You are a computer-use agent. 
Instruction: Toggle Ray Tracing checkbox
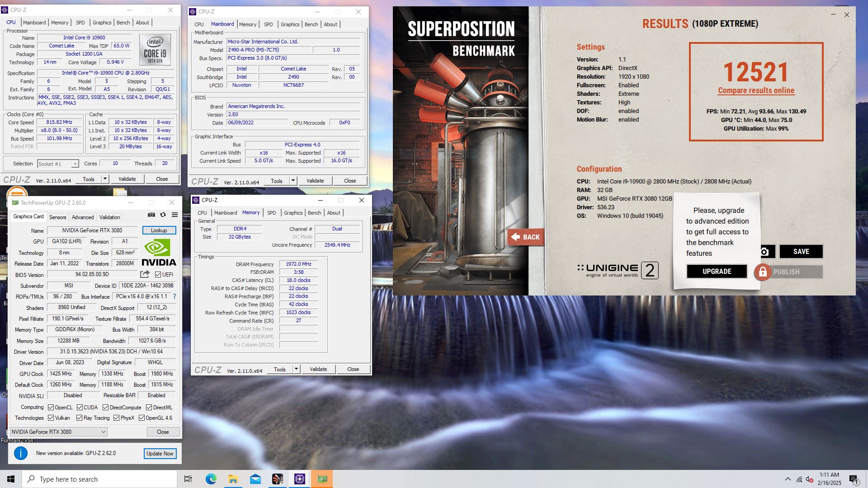[x=79, y=418]
